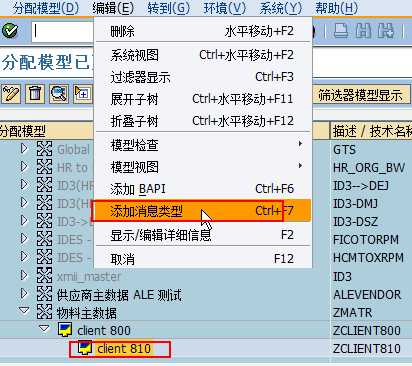Open the 模型视图 submenu
412x366 pixels.
[x=203, y=167]
